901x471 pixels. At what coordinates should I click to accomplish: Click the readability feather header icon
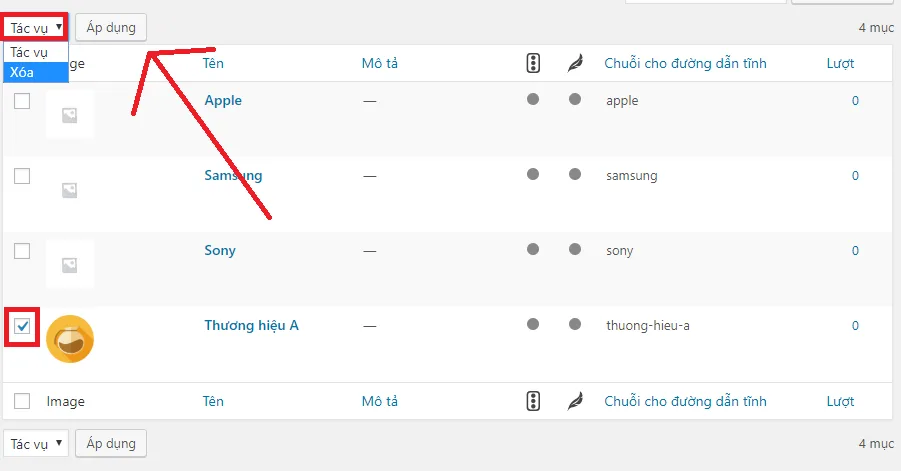(575, 63)
